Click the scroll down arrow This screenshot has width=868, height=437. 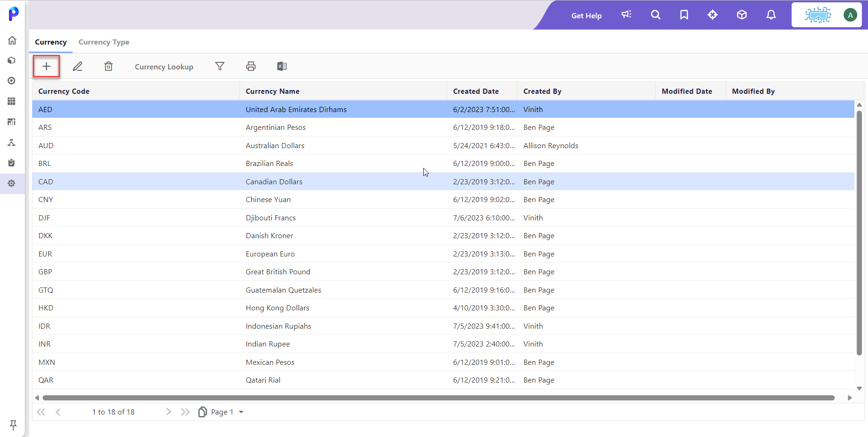click(859, 388)
